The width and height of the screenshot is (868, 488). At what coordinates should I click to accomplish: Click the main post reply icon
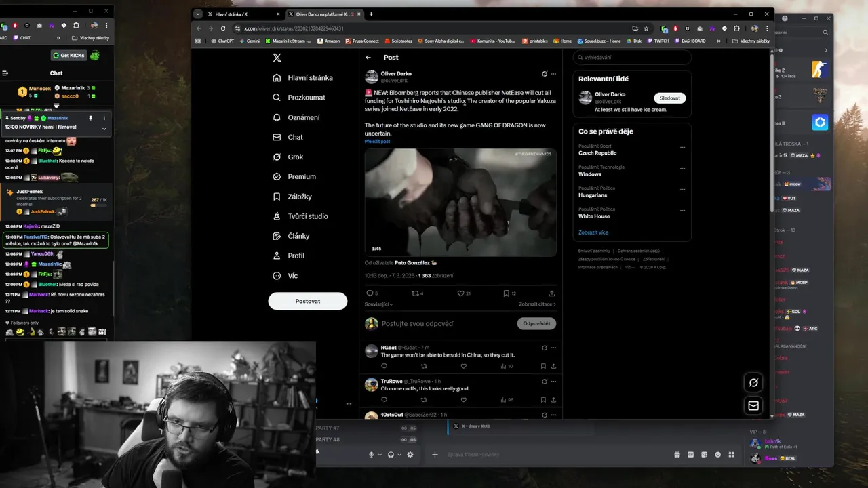pyautogui.click(x=369, y=293)
